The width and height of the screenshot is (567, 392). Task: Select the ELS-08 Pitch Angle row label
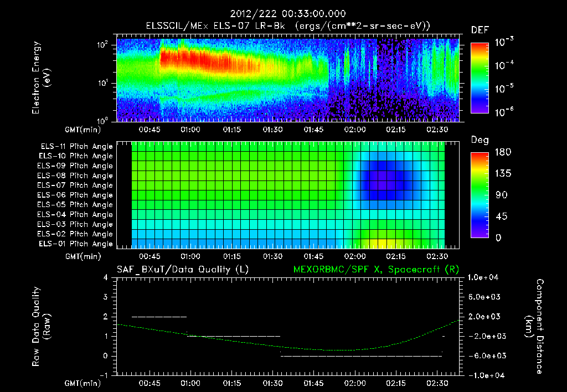(75, 176)
